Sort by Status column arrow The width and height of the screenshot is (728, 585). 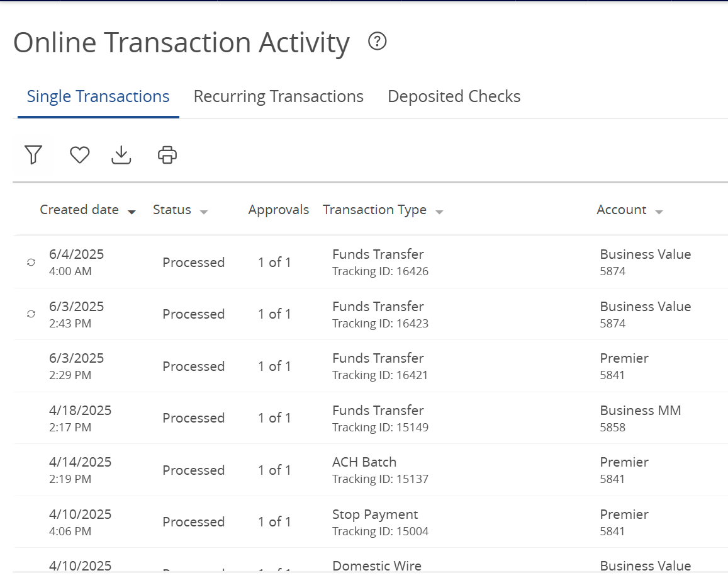point(204,212)
